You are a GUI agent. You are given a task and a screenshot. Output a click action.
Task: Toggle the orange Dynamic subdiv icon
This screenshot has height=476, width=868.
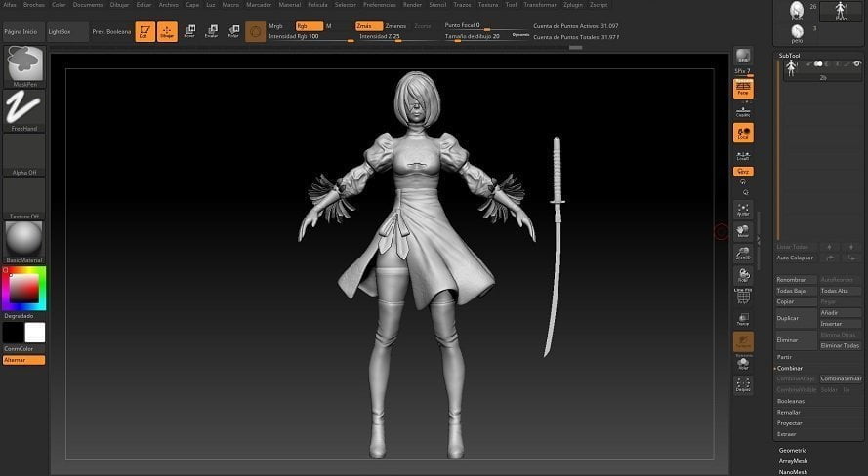click(743, 341)
